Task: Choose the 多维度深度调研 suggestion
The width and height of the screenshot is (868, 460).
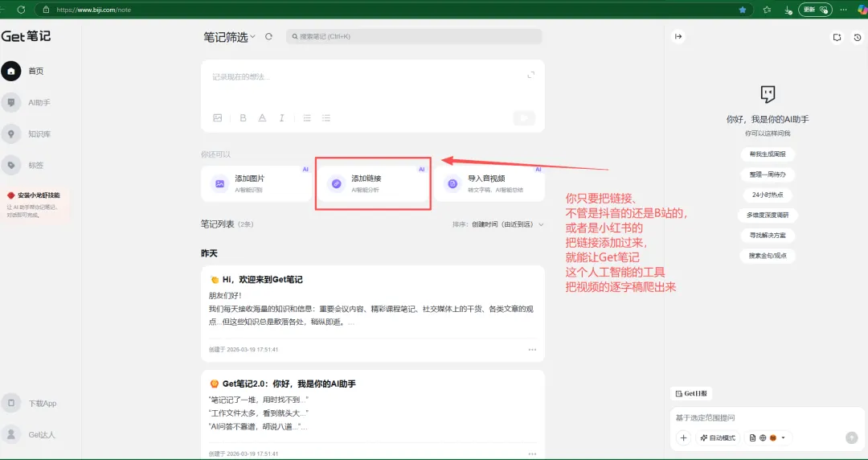Action: pos(768,215)
